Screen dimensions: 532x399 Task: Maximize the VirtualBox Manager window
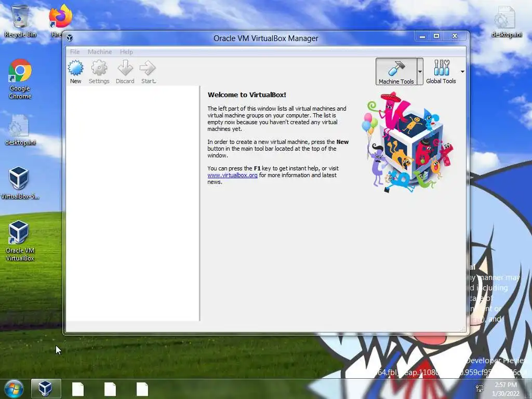[x=436, y=36]
